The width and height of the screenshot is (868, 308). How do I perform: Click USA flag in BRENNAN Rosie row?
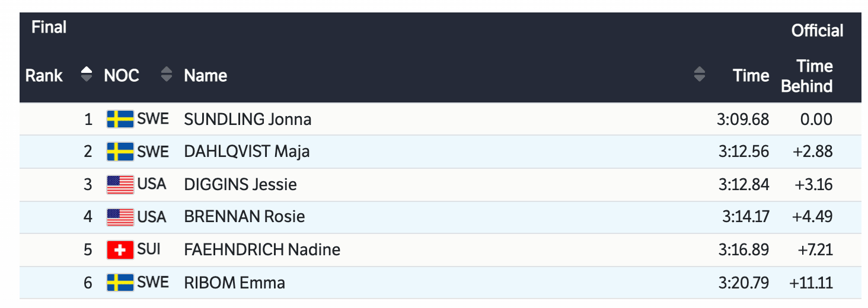(120, 217)
